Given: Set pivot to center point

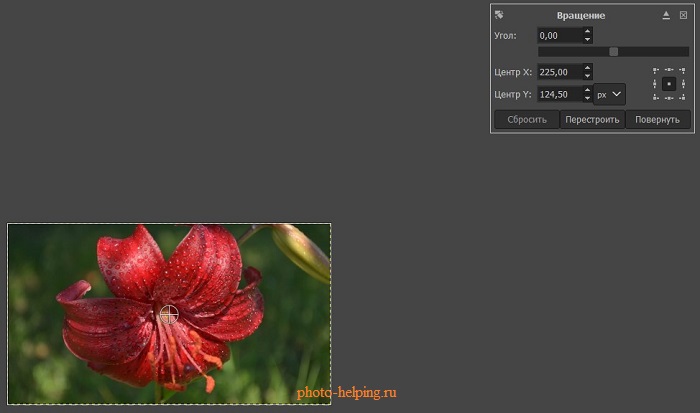Looking at the screenshot, I should click(669, 84).
